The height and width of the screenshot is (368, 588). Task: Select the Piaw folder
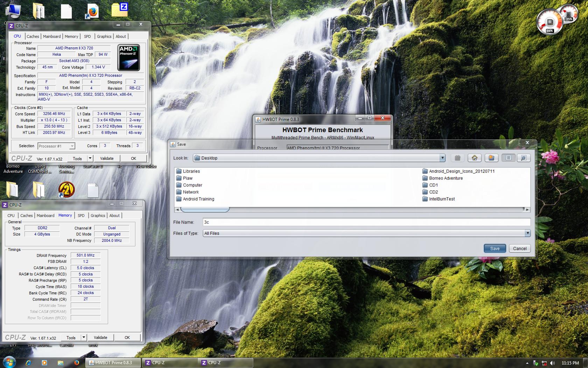pos(184,178)
